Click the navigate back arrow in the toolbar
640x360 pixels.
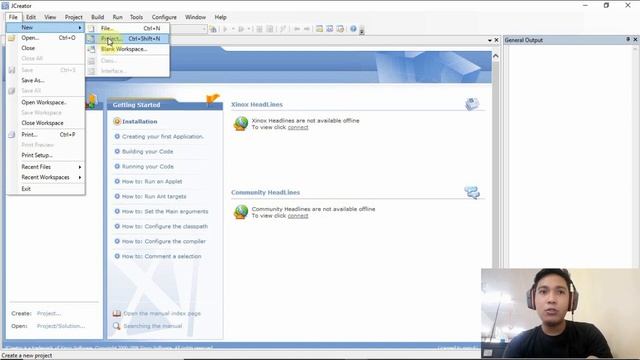pyautogui.click(x=297, y=29)
